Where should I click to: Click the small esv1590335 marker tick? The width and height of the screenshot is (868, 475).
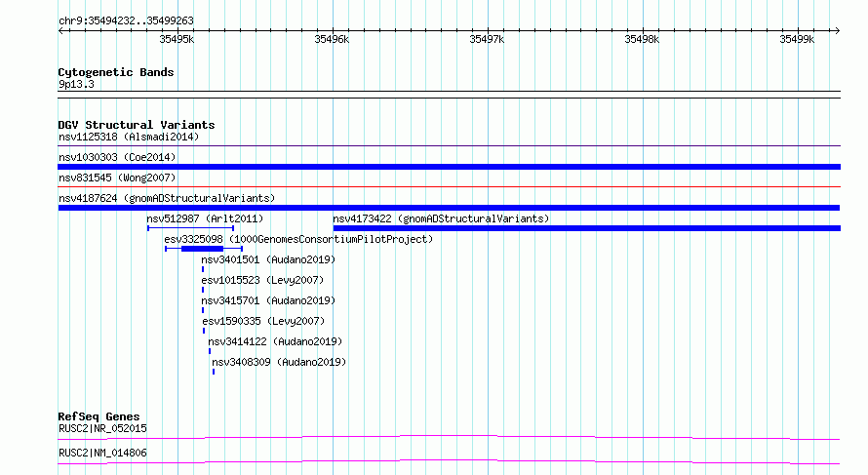(x=204, y=331)
